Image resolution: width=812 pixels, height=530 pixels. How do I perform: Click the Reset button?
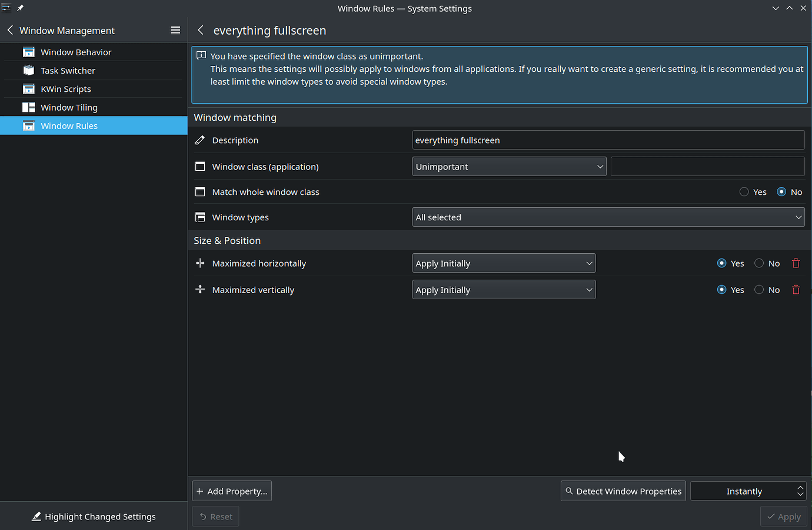(215, 516)
